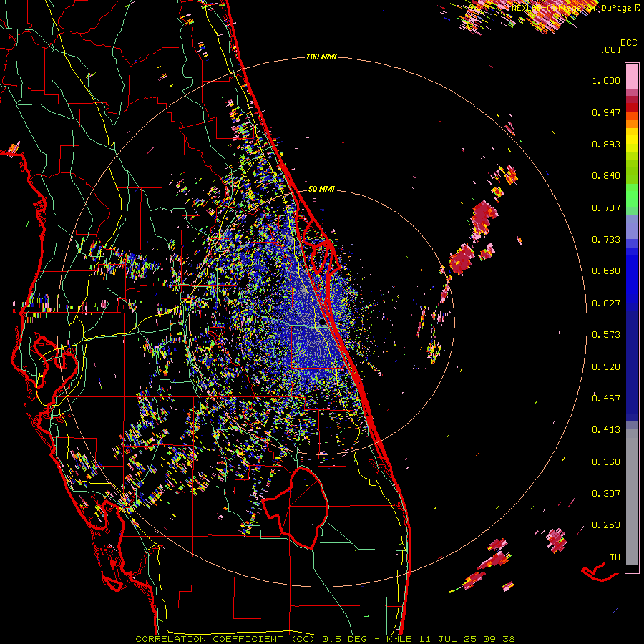Viewport: 644px width, 644px height.
Task: Click the 0.733 legend value
Action: tap(606, 240)
